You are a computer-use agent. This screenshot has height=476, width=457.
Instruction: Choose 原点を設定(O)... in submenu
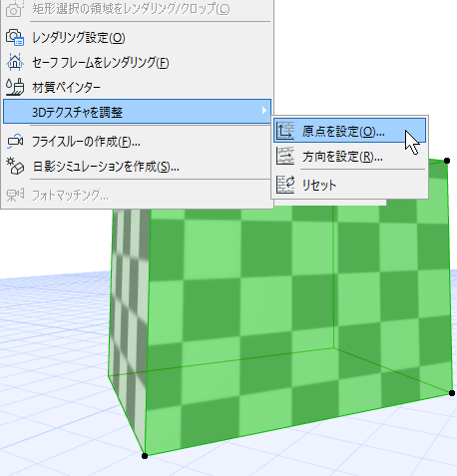(349, 131)
